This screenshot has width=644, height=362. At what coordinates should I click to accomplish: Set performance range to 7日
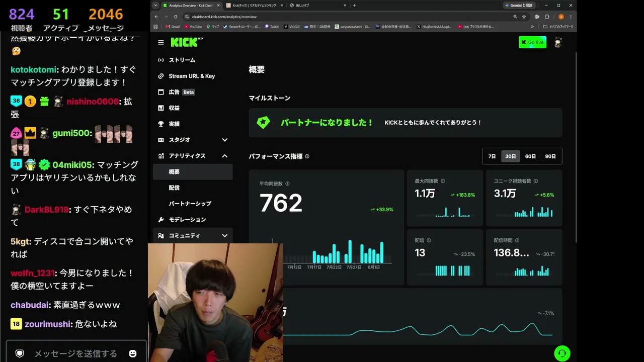(492, 156)
